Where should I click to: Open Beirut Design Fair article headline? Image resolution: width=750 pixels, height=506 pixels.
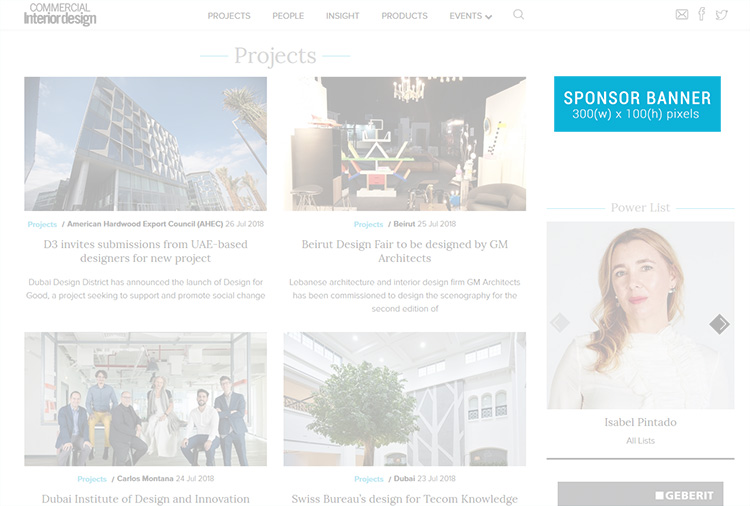pos(405,251)
